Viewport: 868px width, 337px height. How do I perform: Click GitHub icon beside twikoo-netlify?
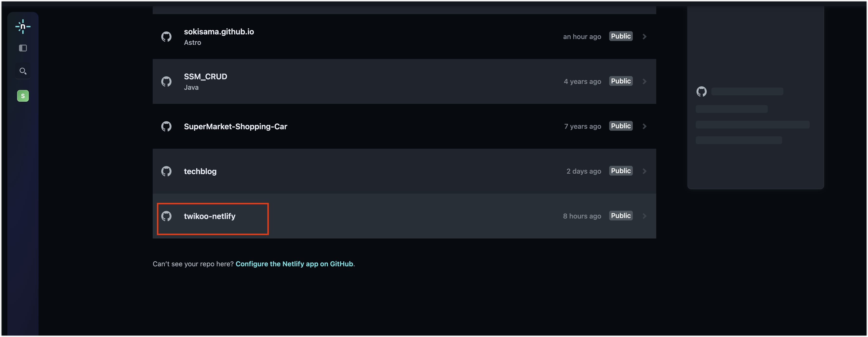click(x=166, y=216)
